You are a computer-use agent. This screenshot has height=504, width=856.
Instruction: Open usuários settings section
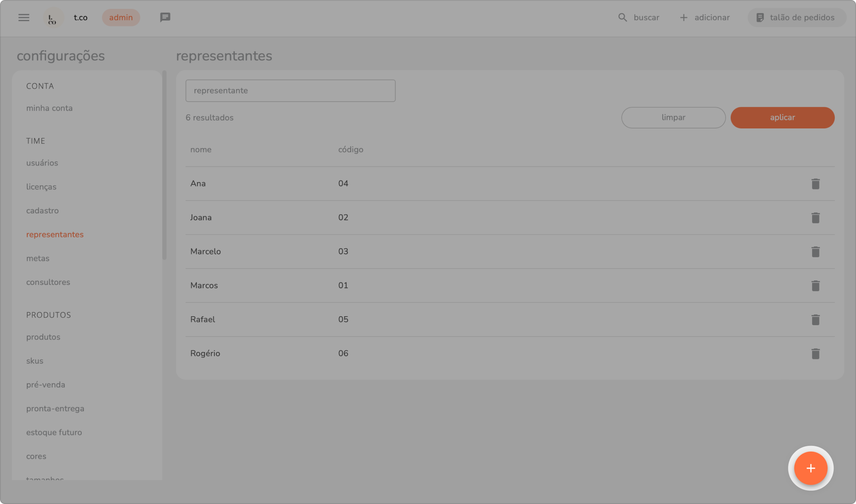coord(42,163)
